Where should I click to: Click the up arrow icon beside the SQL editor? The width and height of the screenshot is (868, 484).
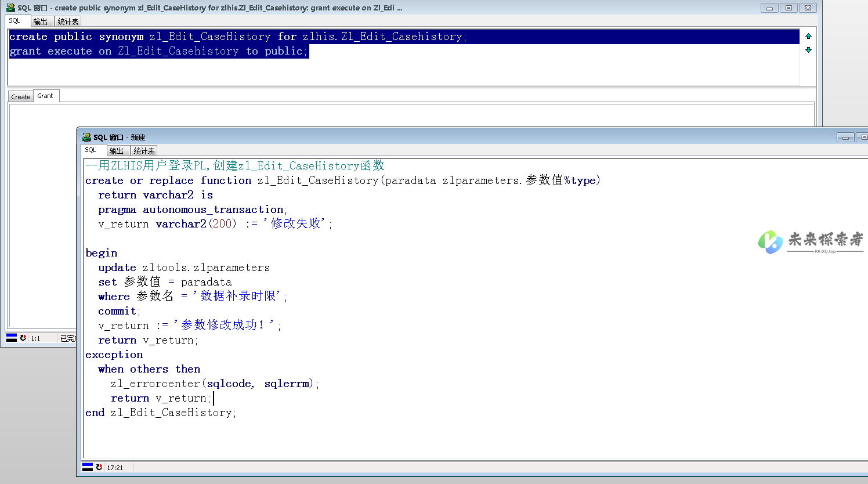tap(808, 36)
